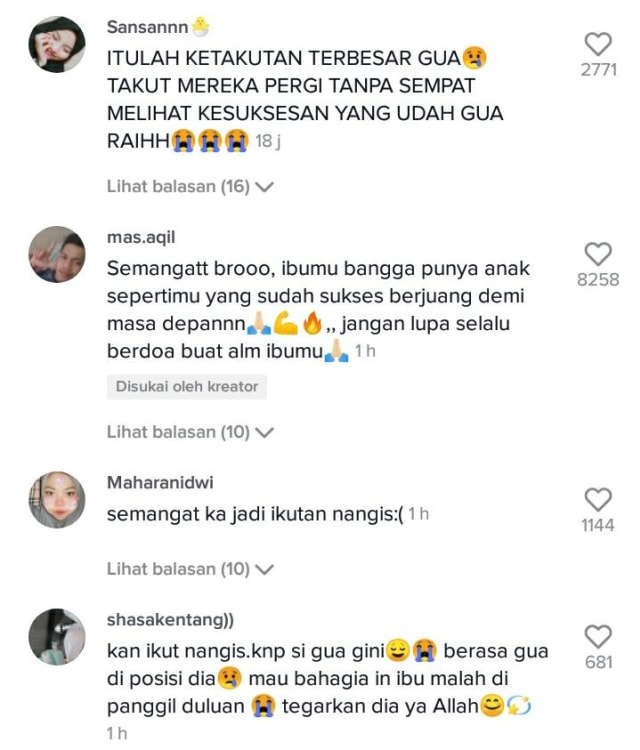Open the shasakentang)) username link

(x=170, y=620)
